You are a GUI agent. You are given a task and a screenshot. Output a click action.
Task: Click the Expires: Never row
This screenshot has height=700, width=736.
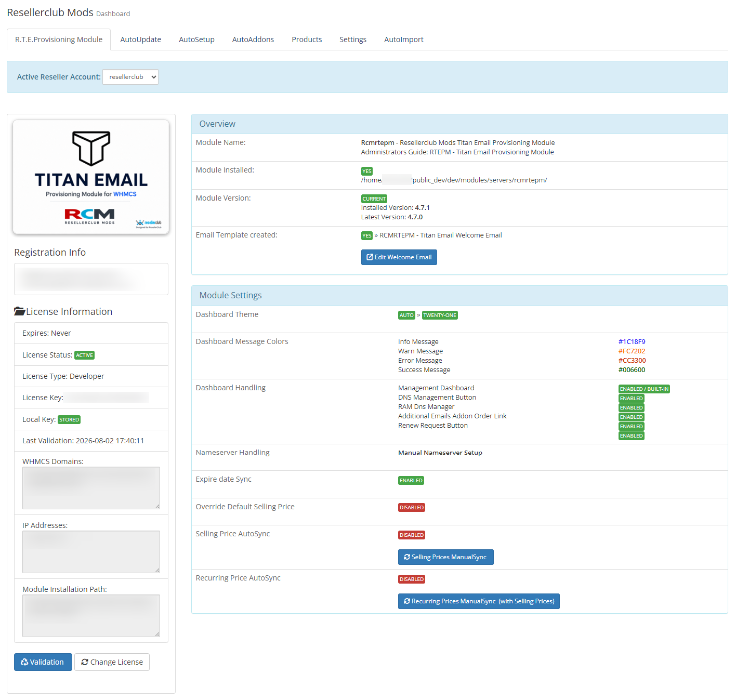[91, 333]
